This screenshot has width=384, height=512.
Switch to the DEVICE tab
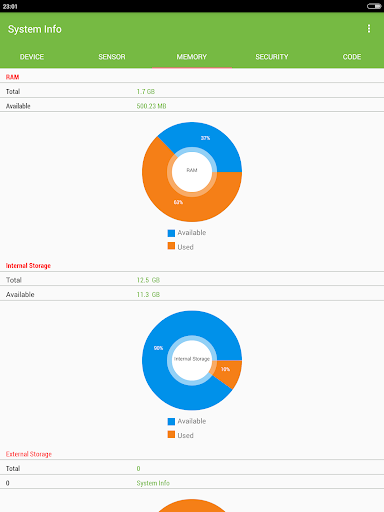[x=32, y=57]
